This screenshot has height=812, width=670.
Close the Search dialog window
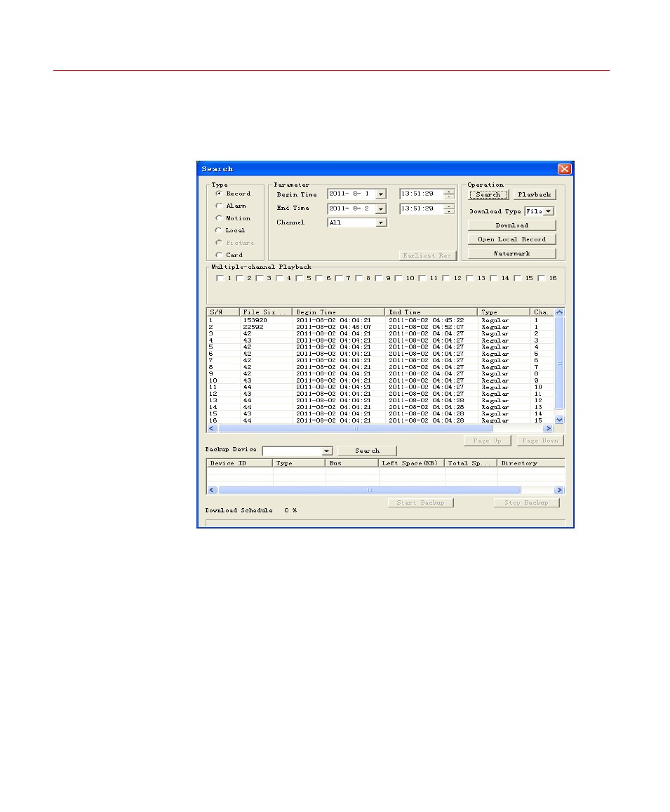(564, 169)
